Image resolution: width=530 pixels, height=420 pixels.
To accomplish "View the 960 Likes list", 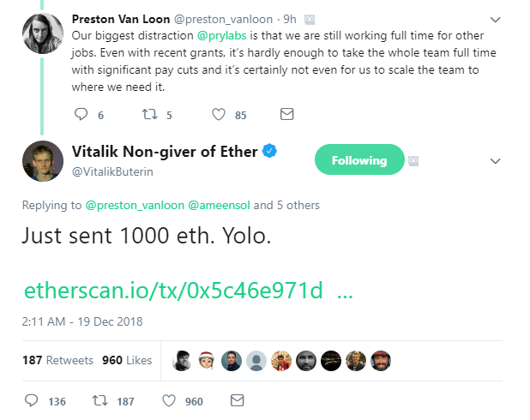I will (127, 361).
